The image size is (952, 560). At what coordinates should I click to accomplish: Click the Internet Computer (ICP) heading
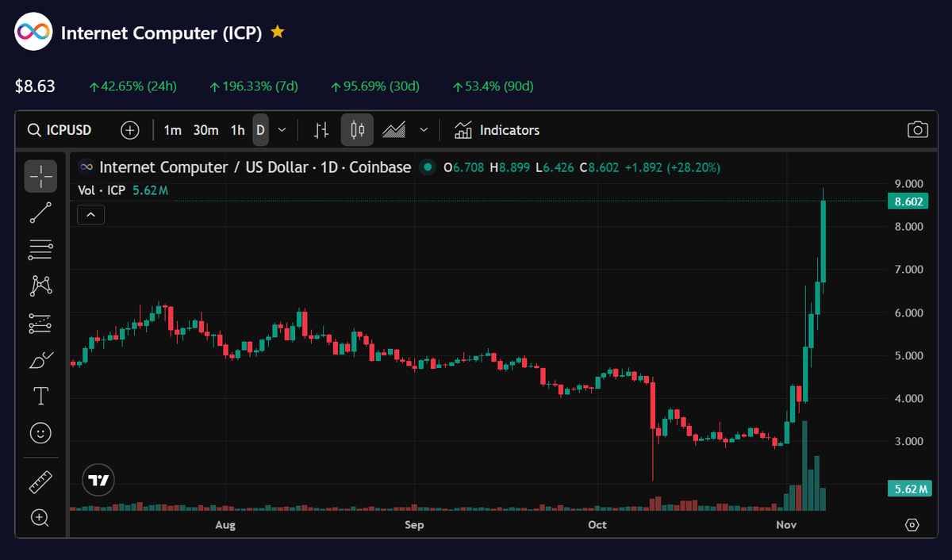point(162,33)
